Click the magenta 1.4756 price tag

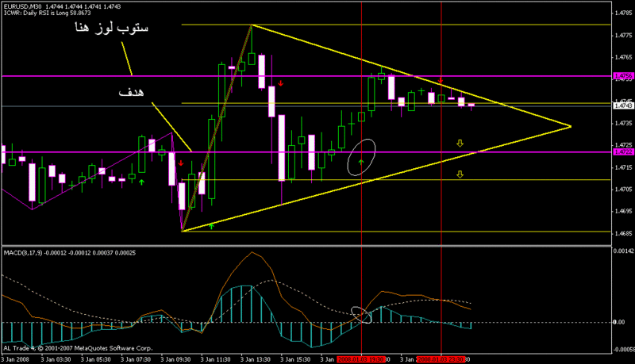(623, 76)
